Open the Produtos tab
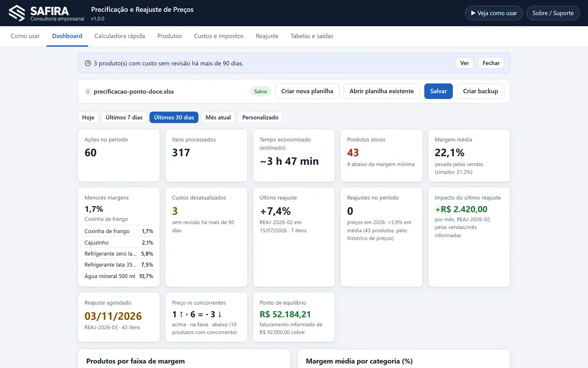Screen dimensions: 588x368 [170, 36]
